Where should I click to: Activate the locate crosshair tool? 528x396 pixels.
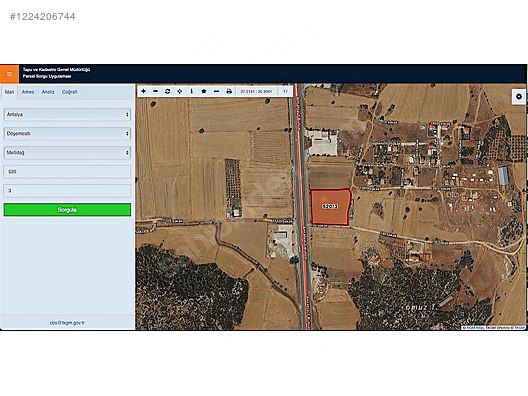(x=179, y=91)
